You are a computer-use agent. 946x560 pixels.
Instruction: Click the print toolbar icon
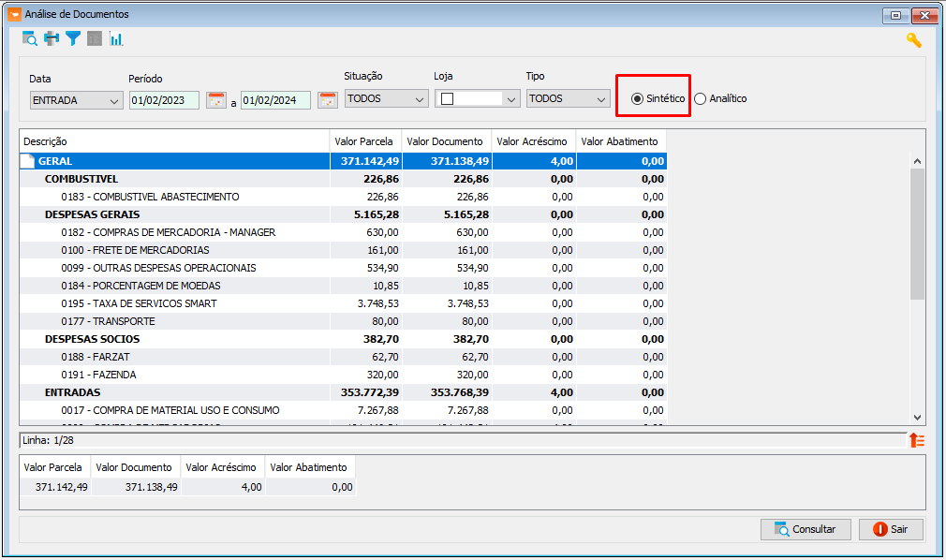pyautogui.click(x=52, y=38)
